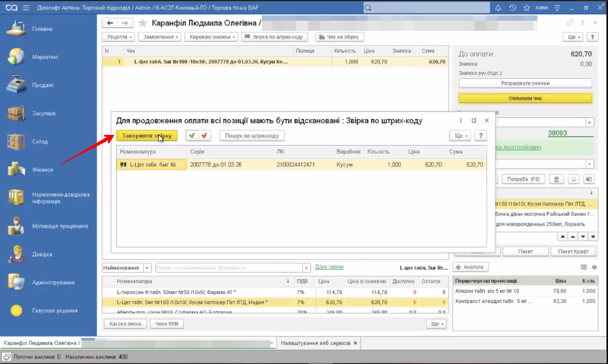Open the Ще dropdown in the dialog

[460, 136]
